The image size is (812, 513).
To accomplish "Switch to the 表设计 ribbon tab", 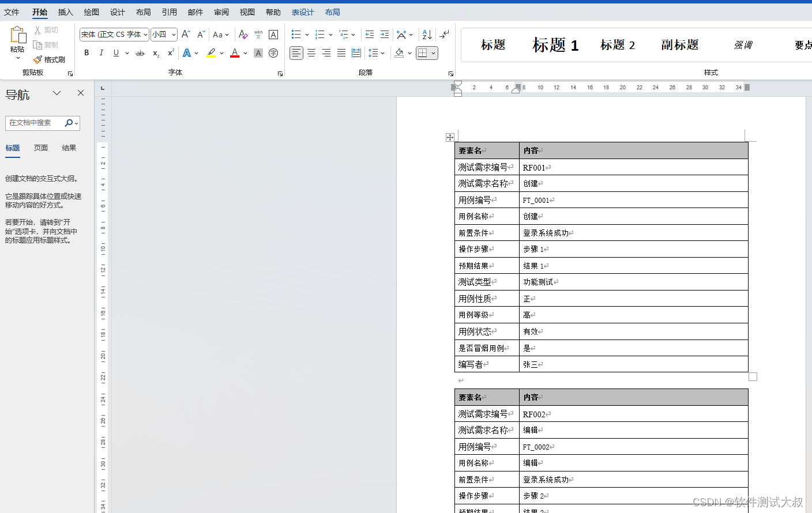I will 303,12.
